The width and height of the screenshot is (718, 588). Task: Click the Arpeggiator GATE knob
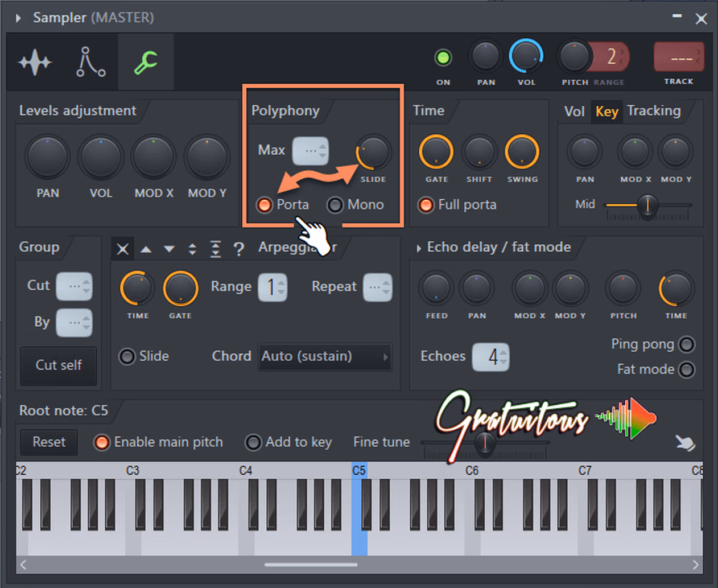point(180,289)
